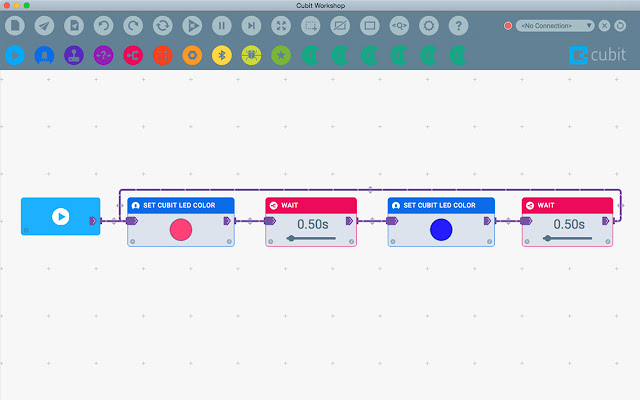Activate the dashed selection rectangle tool
The width and height of the screenshot is (640, 400).
[x=311, y=26]
